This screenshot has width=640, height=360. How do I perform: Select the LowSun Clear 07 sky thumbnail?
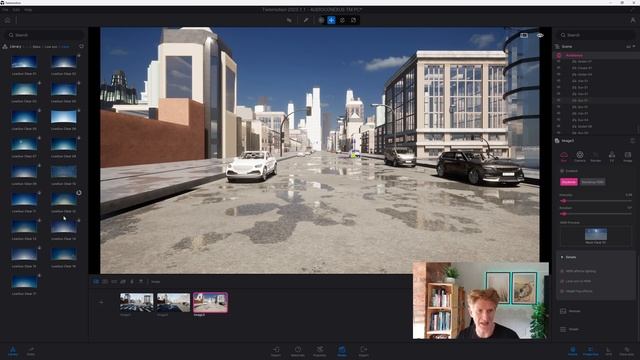click(x=24, y=144)
